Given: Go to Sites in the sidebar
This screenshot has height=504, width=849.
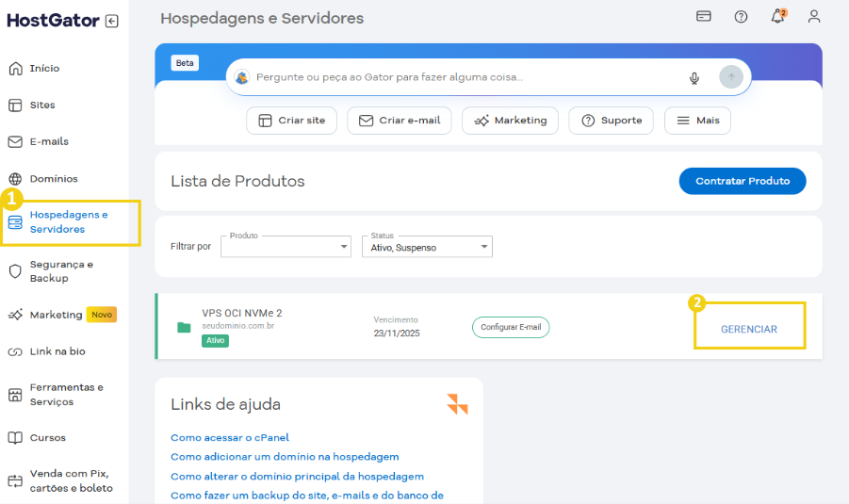Looking at the screenshot, I should 42,105.
